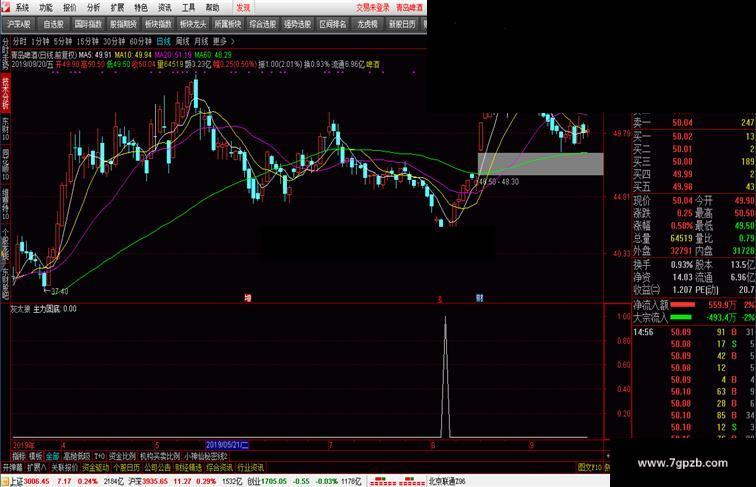Switch chart period to 5分钟
This screenshot has height=487, width=756.
coord(63,41)
